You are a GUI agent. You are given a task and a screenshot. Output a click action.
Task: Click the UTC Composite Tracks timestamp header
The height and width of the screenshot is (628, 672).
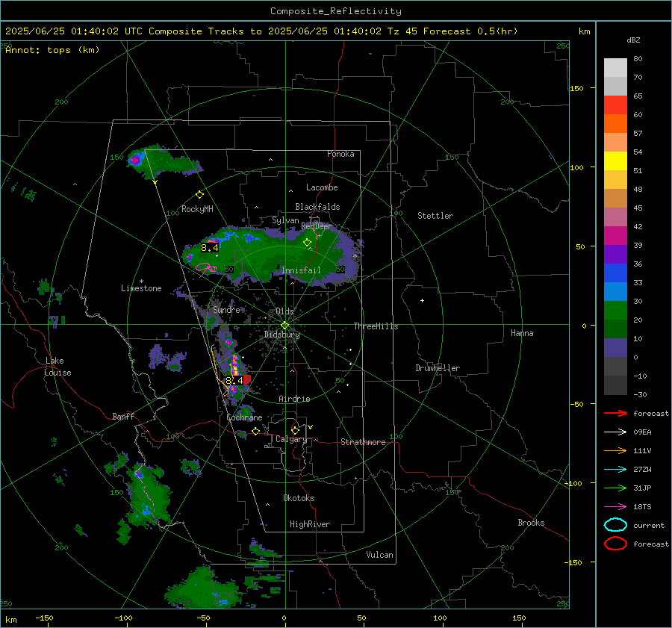(x=261, y=31)
